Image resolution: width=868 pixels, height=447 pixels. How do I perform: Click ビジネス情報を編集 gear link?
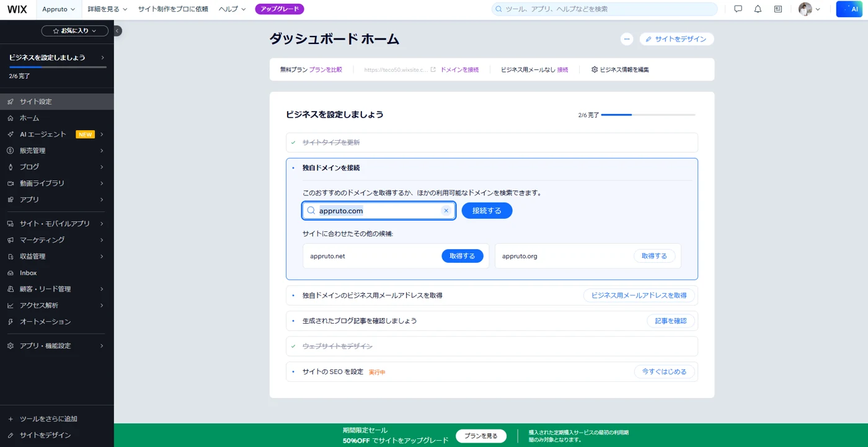tap(620, 69)
